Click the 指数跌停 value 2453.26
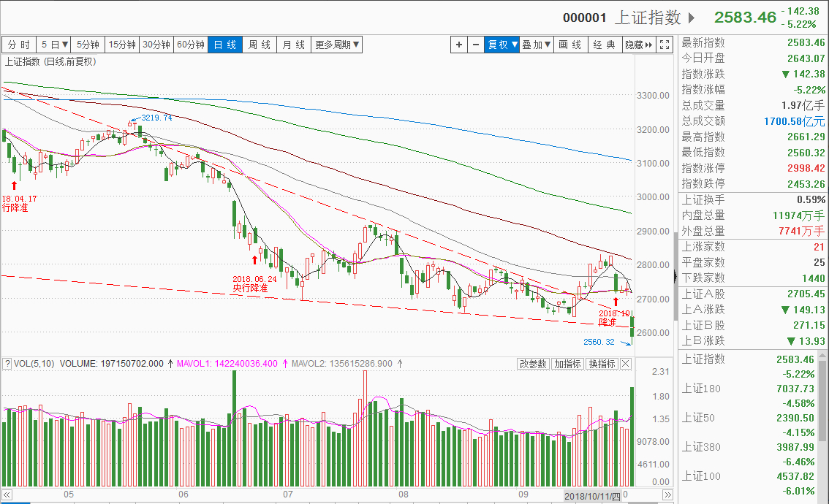Viewport: 829px width, 504px height. coord(806,184)
